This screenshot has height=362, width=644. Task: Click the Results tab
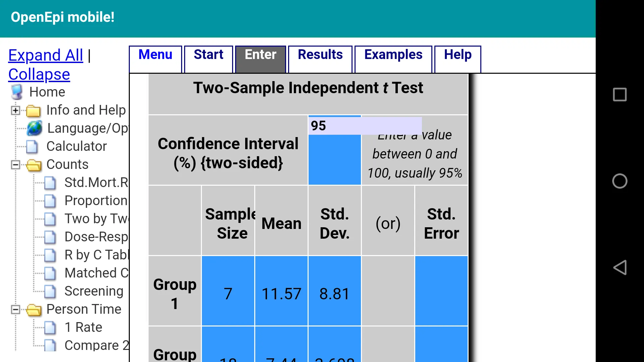[x=320, y=54]
